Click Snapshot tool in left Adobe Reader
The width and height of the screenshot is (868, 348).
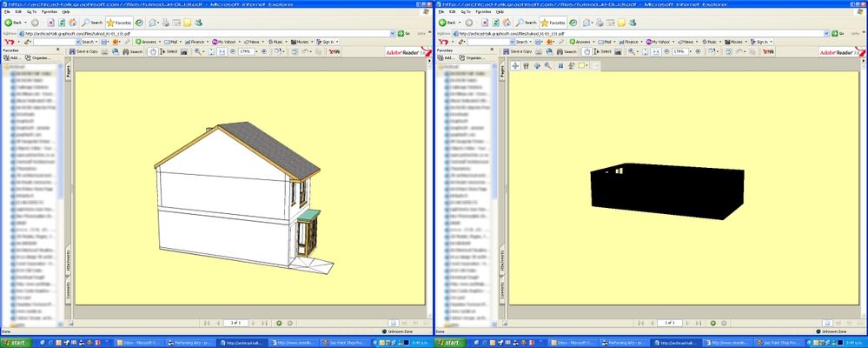pos(184,52)
